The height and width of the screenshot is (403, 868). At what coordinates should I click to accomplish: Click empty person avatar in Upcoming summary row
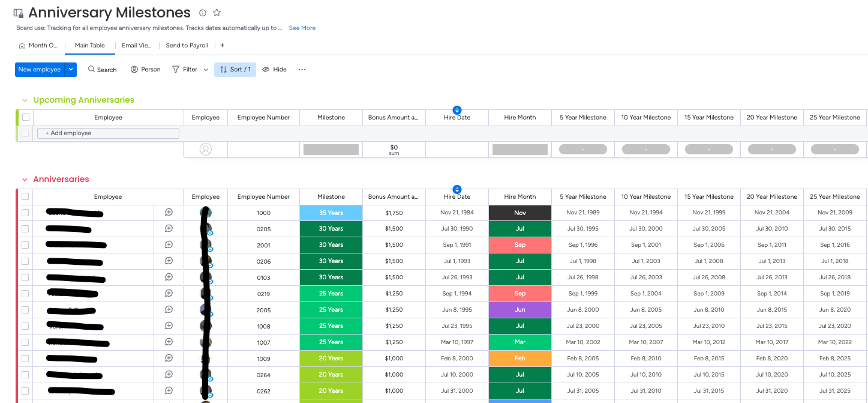coord(206,150)
